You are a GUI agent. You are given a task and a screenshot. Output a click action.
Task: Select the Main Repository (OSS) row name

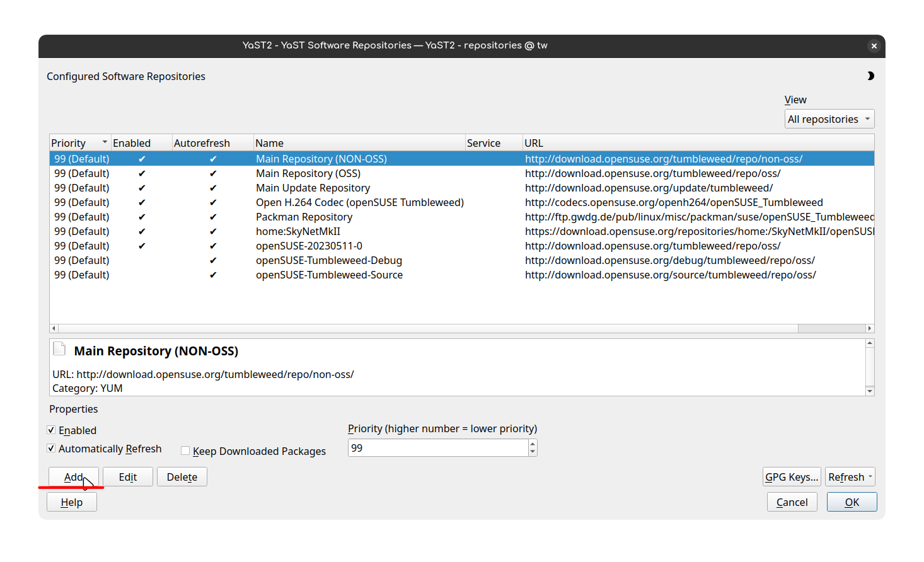(x=308, y=173)
